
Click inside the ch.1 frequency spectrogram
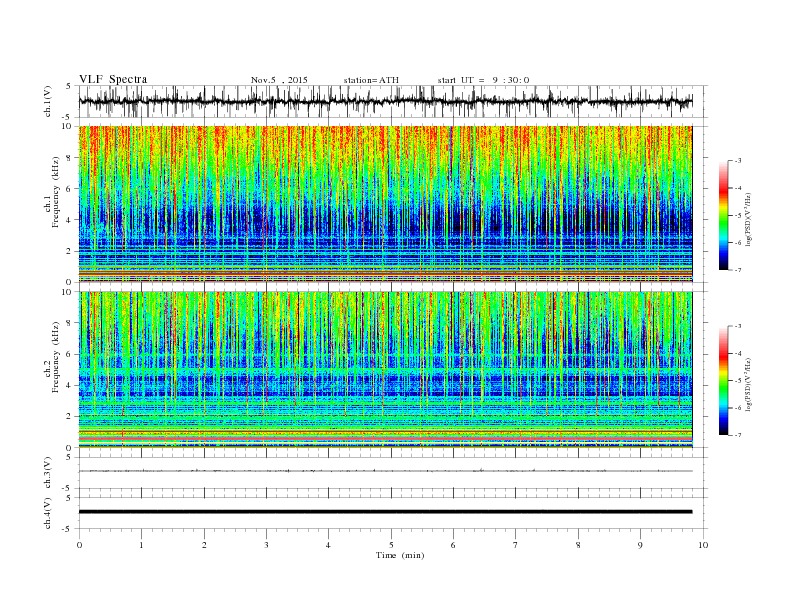click(385, 204)
